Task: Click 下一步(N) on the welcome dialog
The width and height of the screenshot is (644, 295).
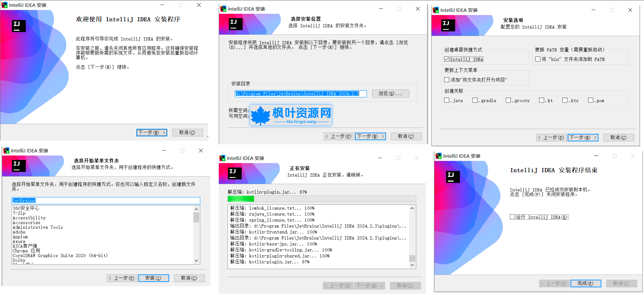Action: point(152,132)
